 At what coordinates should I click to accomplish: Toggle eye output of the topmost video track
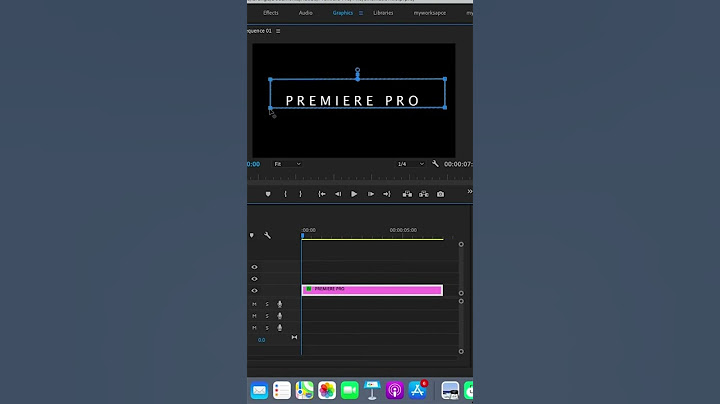(x=254, y=267)
